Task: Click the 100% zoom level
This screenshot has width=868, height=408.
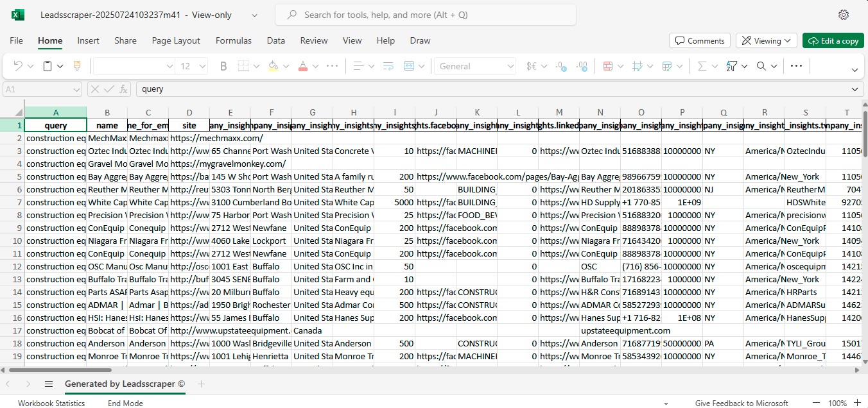Action: point(837,404)
